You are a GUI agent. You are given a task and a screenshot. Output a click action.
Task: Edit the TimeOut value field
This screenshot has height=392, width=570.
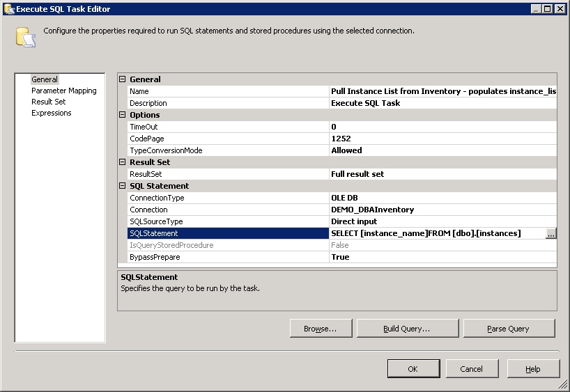[x=442, y=127]
